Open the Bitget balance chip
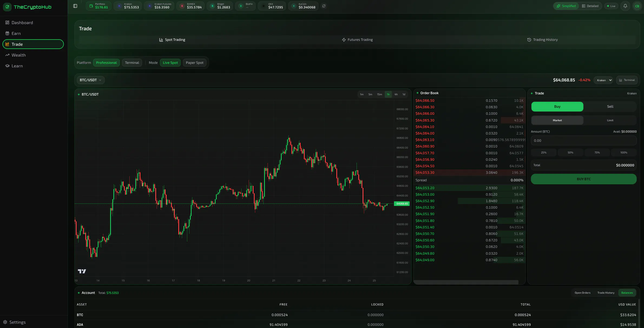This screenshot has width=644, height=328. 220,6
